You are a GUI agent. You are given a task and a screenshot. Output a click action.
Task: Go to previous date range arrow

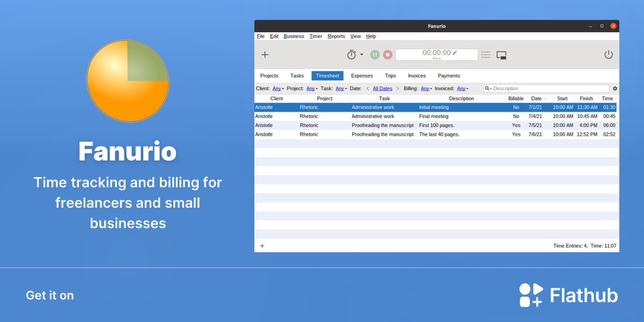click(x=368, y=89)
